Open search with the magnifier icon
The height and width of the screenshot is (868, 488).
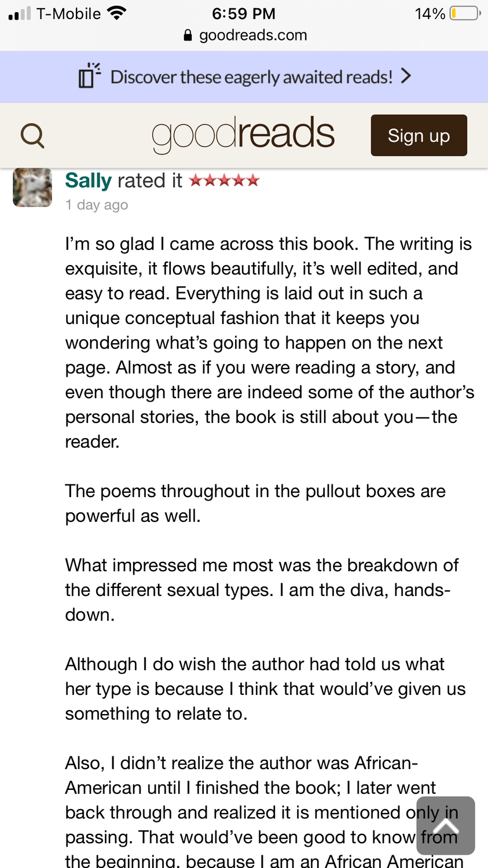click(x=32, y=135)
